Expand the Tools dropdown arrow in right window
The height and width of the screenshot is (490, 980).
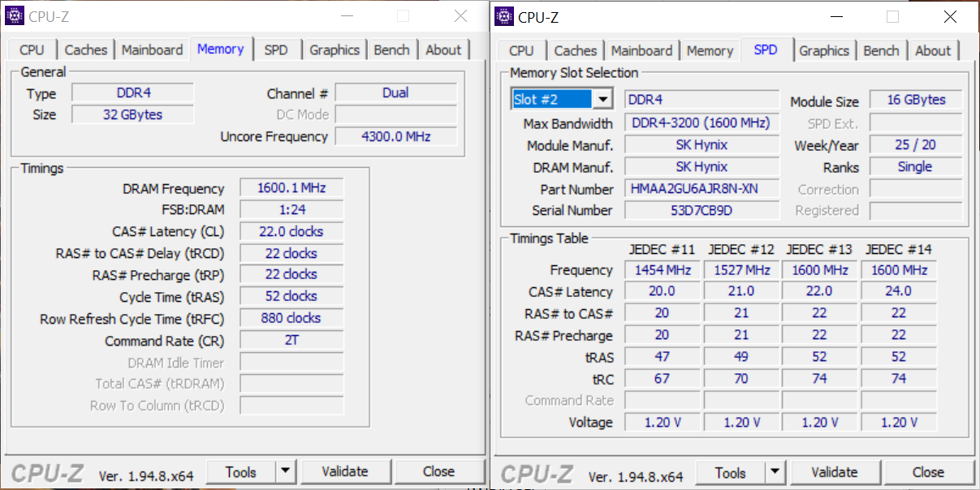click(x=775, y=472)
